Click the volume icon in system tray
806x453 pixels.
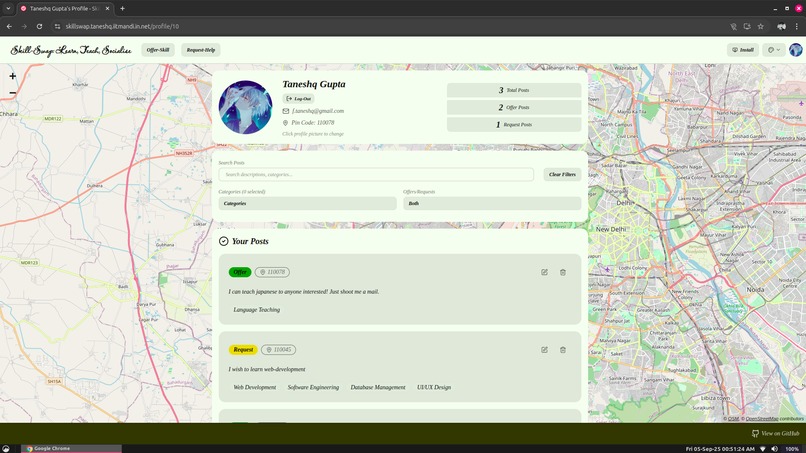(774, 449)
